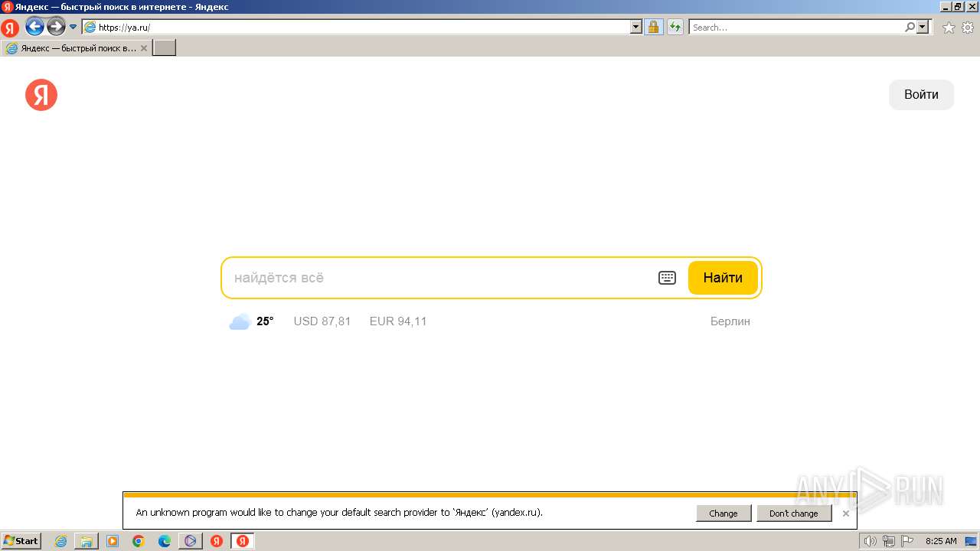Click the browser Search… box
This screenshot has height=551, width=980.
click(x=796, y=27)
